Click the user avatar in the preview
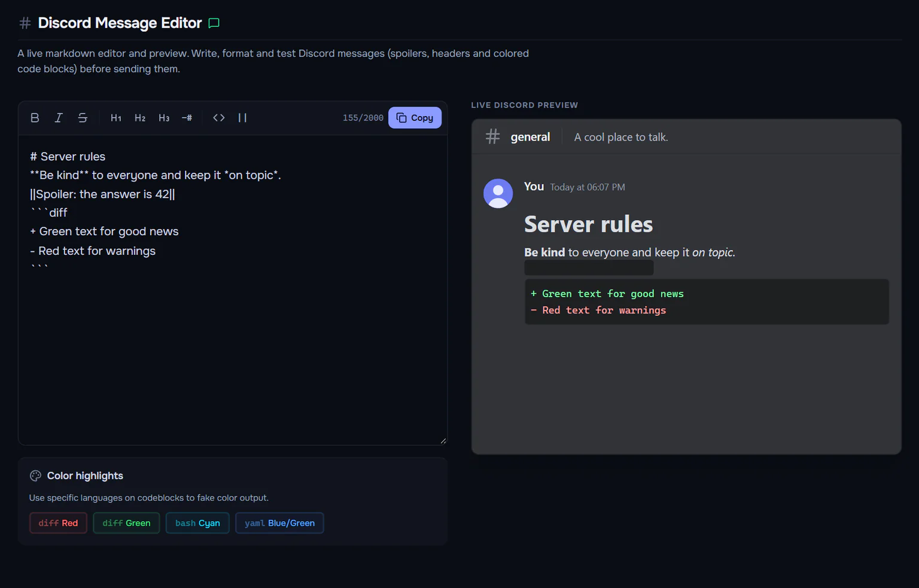 point(498,193)
